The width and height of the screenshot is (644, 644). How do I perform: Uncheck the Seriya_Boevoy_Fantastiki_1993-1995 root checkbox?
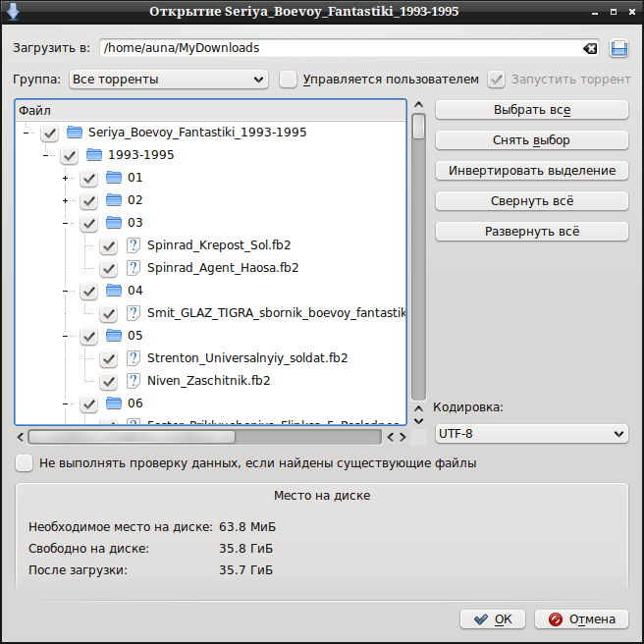point(49,134)
